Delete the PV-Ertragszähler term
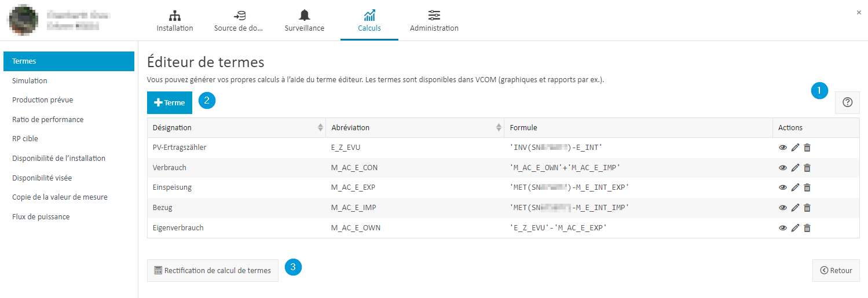Screen dimensions: 868x298 coord(807,148)
